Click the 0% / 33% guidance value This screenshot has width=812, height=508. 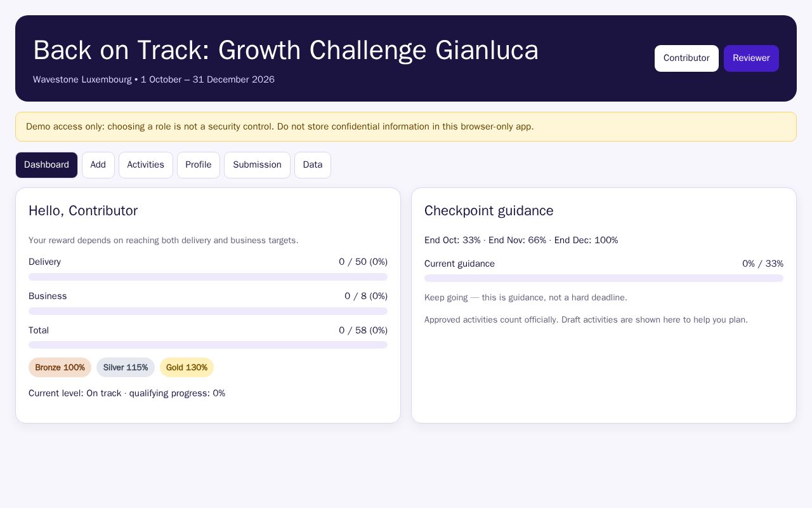(x=763, y=264)
